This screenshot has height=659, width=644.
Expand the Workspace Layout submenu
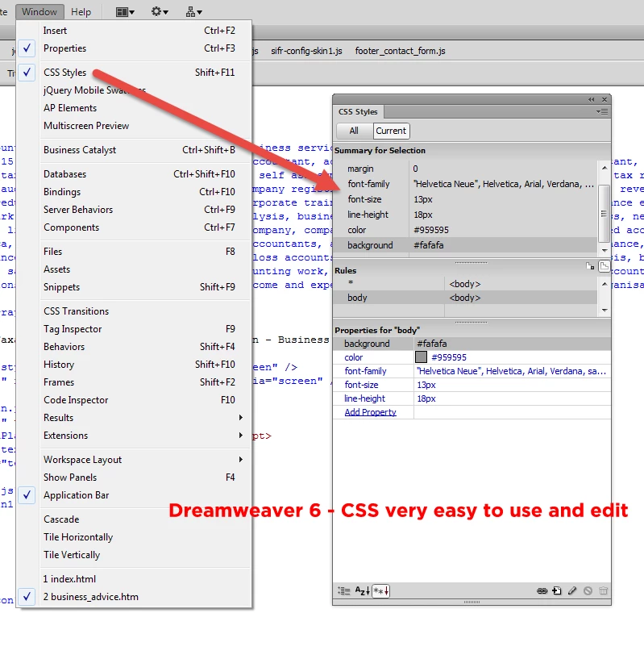[135, 460]
